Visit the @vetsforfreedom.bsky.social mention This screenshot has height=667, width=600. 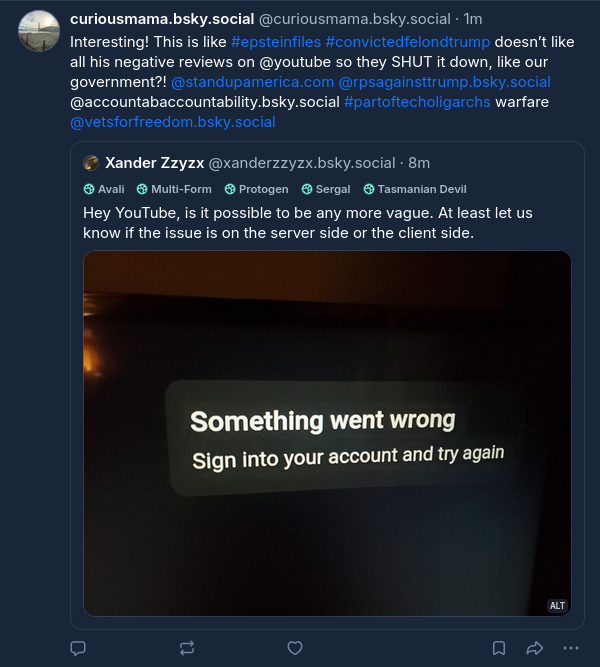click(x=172, y=122)
